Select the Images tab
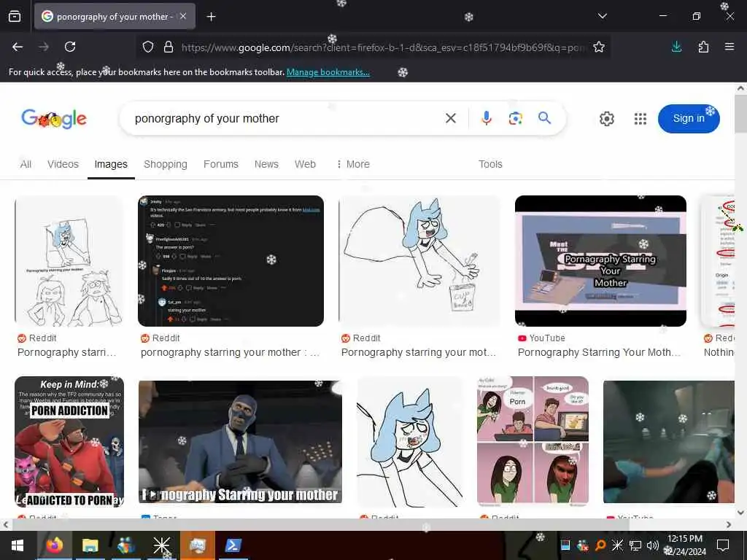This screenshot has width=747, height=560. point(111,164)
